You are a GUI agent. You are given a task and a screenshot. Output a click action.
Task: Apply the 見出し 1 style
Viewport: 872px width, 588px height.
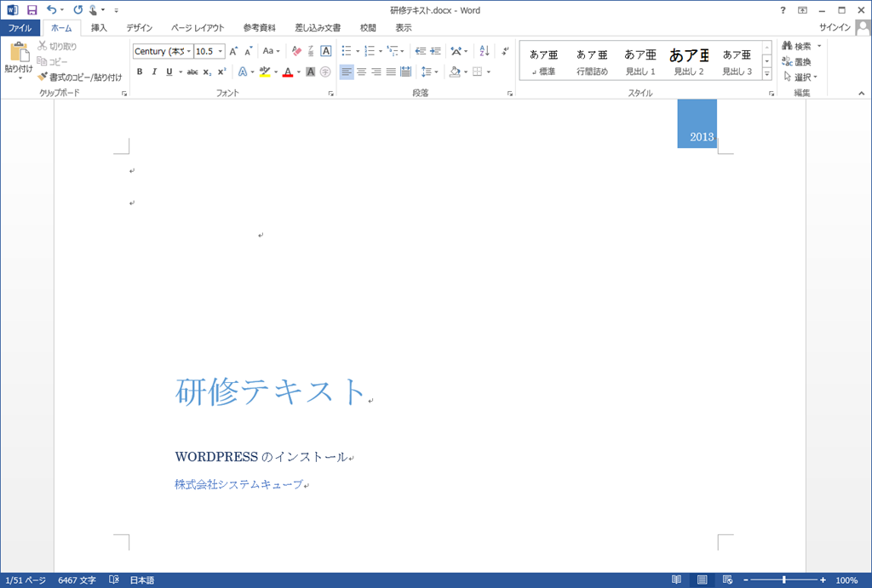pos(640,61)
